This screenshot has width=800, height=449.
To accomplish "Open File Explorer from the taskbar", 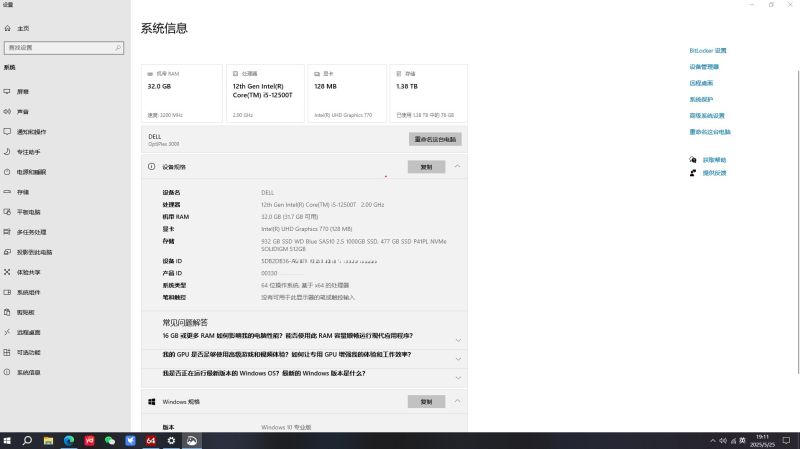I will 48,440.
